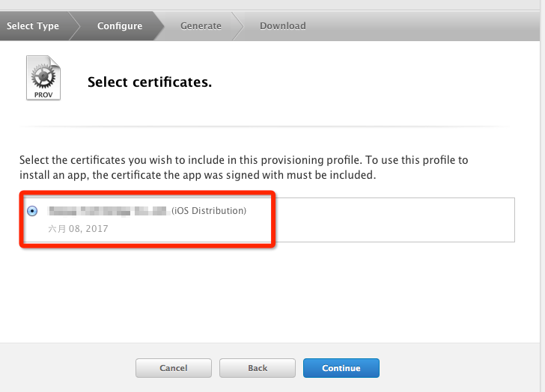Click the PROV provisioning profile icon
The width and height of the screenshot is (545, 392).
click(x=43, y=79)
